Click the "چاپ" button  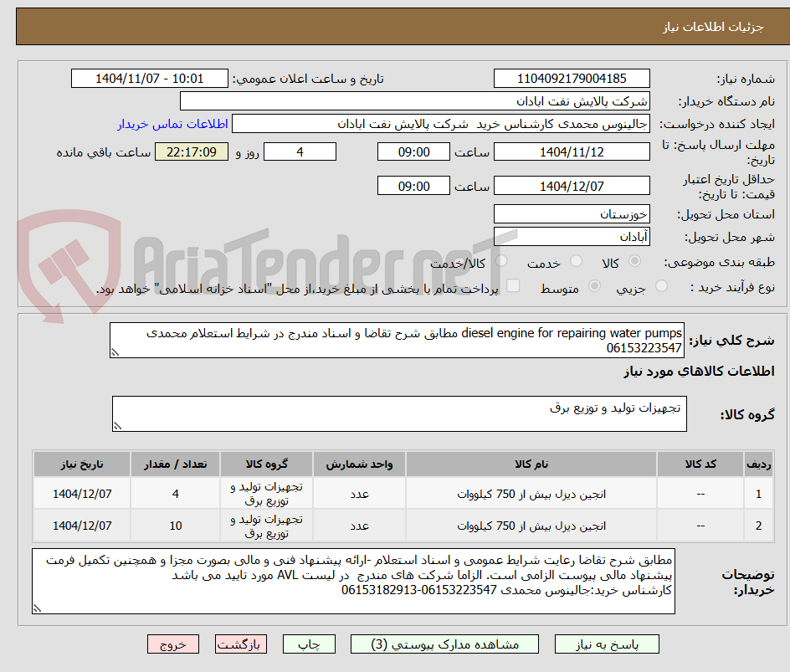click(309, 644)
